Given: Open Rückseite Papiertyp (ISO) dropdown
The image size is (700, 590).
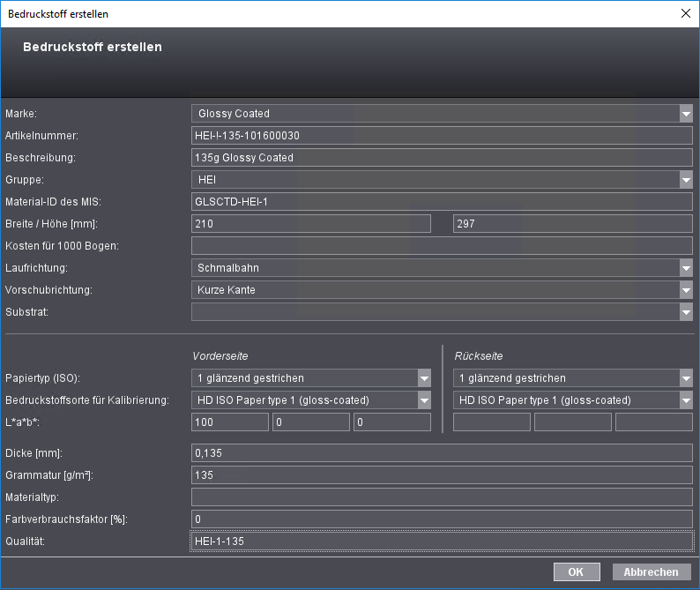Looking at the screenshot, I should coord(686,378).
